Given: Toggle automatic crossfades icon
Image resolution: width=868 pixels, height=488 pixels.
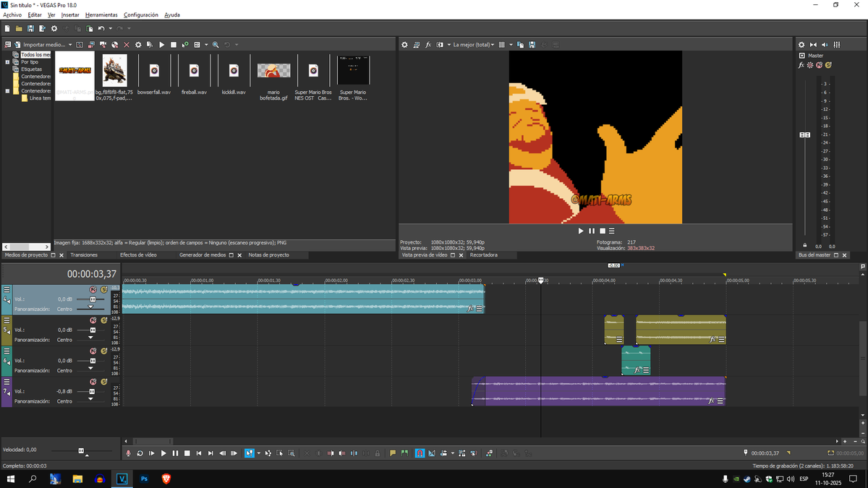Looking at the screenshot, I should point(432,453).
